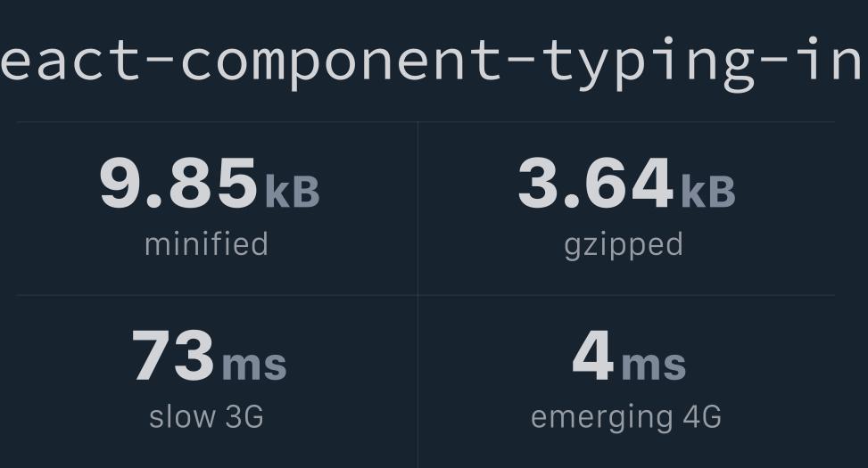The height and width of the screenshot is (468, 868).
Task: Select the "slow 3G" label
Action: pyautogui.click(x=206, y=416)
